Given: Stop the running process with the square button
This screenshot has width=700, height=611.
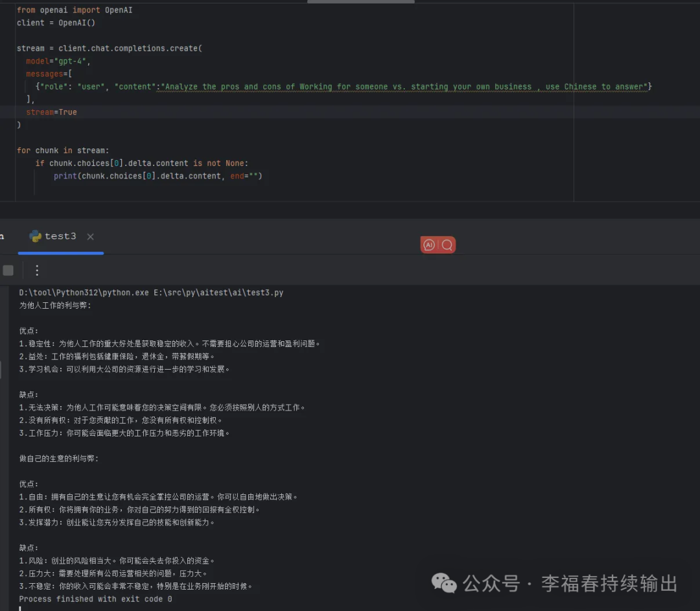Looking at the screenshot, I should click(8, 270).
